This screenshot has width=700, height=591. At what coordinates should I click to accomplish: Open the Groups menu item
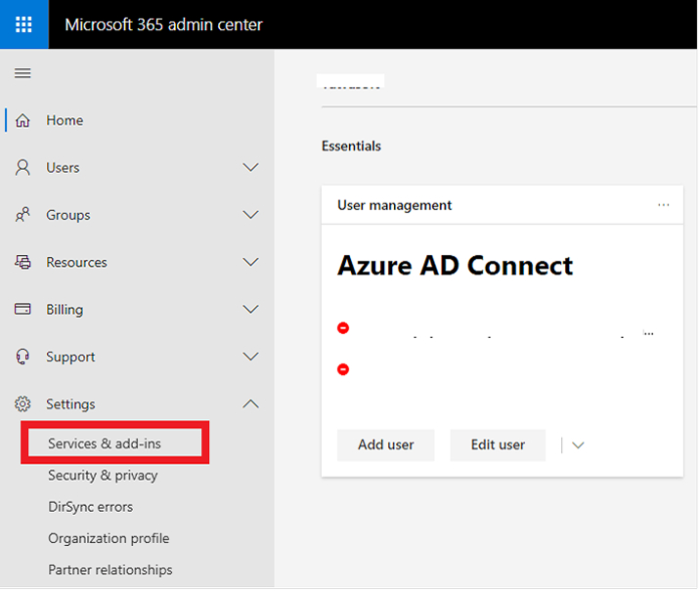click(x=68, y=215)
